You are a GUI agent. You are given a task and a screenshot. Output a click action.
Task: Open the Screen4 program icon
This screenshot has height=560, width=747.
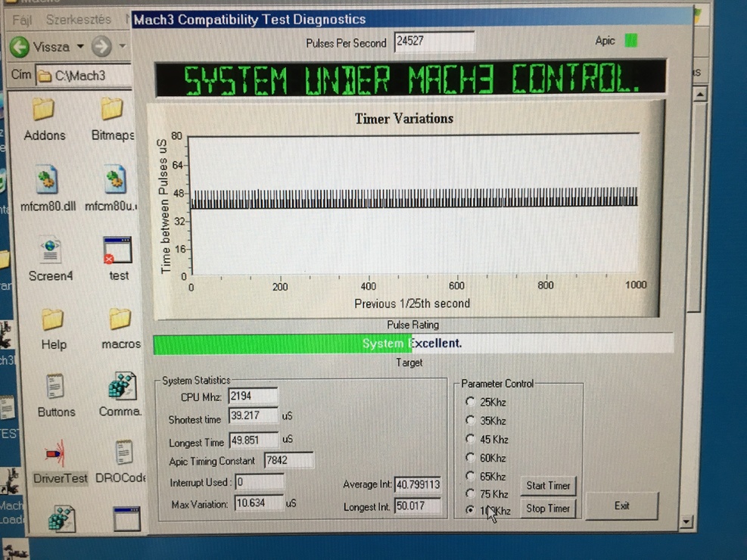pos(51,250)
